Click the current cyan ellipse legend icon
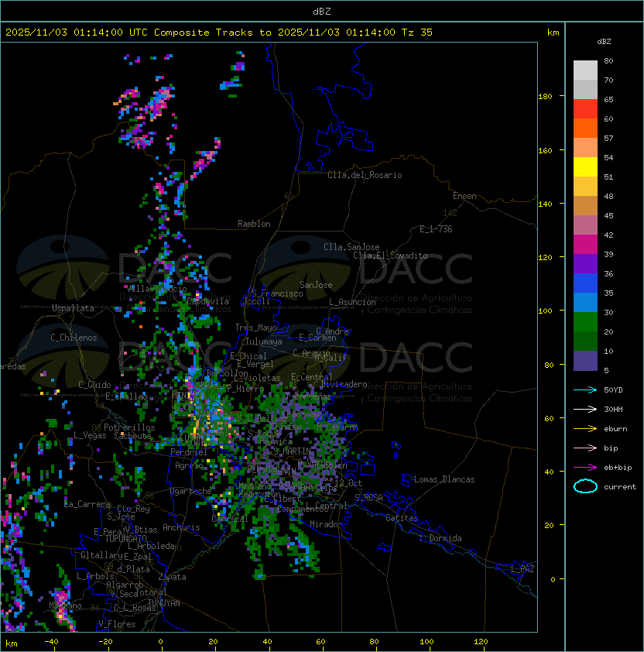This screenshot has width=644, height=652. point(585,486)
